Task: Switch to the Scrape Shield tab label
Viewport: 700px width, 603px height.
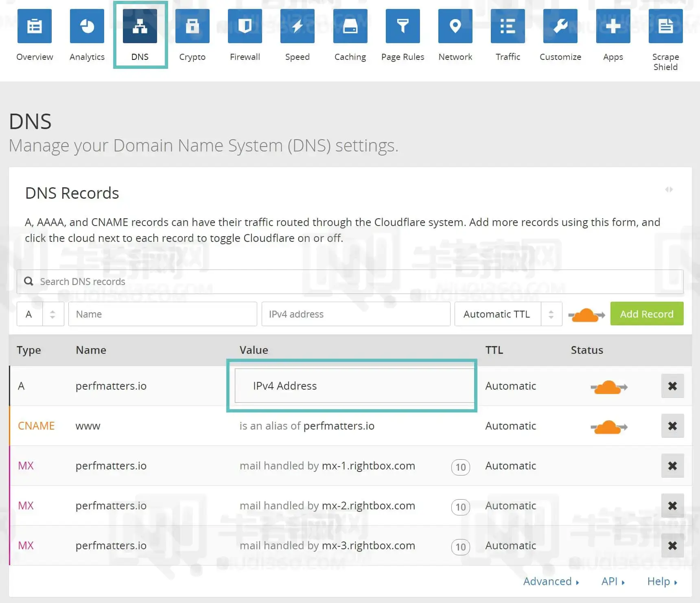Action: pyautogui.click(x=666, y=62)
